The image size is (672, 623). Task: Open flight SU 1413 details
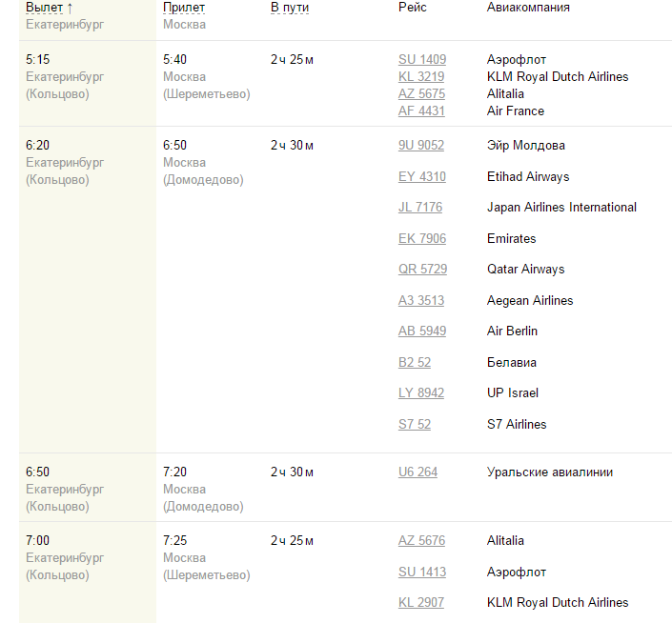(x=421, y=573)
